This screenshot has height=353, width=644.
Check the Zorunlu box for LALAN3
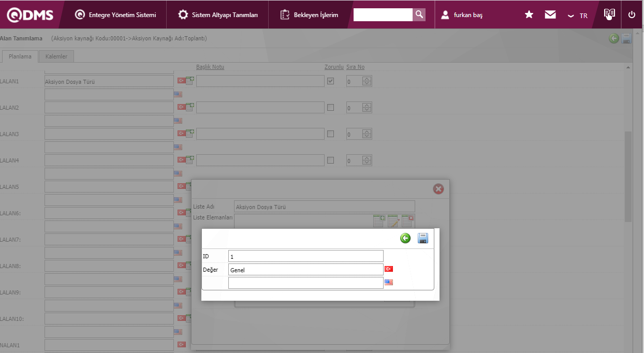pos(330,134)
